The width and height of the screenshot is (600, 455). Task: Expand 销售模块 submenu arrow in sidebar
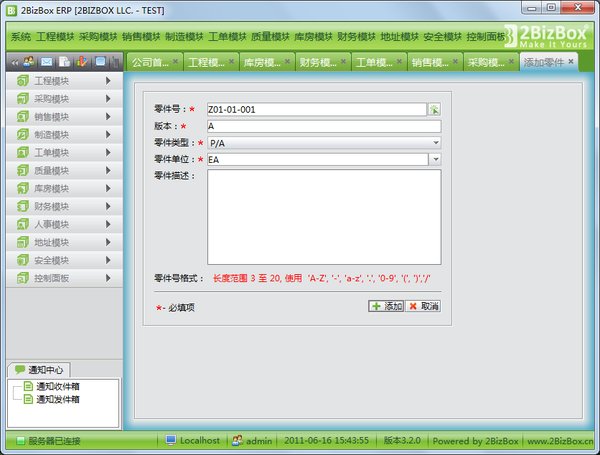[108, 117]
